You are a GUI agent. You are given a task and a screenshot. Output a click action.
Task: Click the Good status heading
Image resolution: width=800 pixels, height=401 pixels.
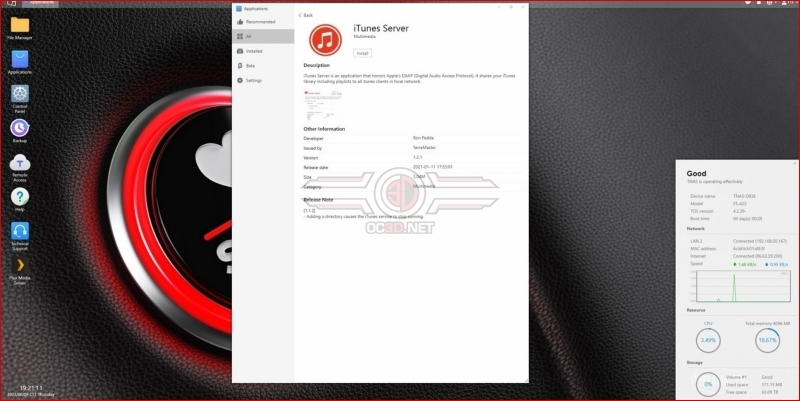point(696,173)
